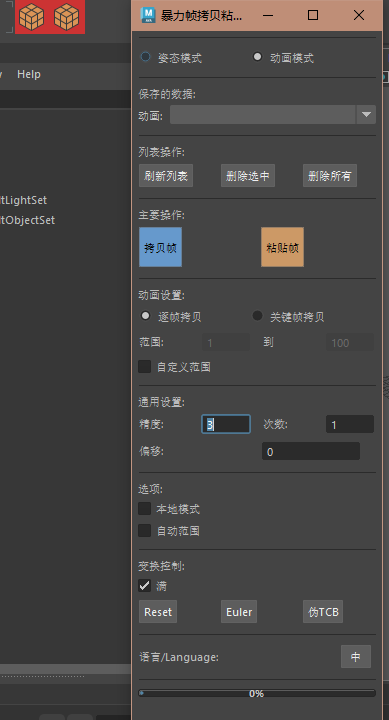Click the 通用设置 section label
The width and height of the screenshot is (389, 720).
tap(162, 402)
